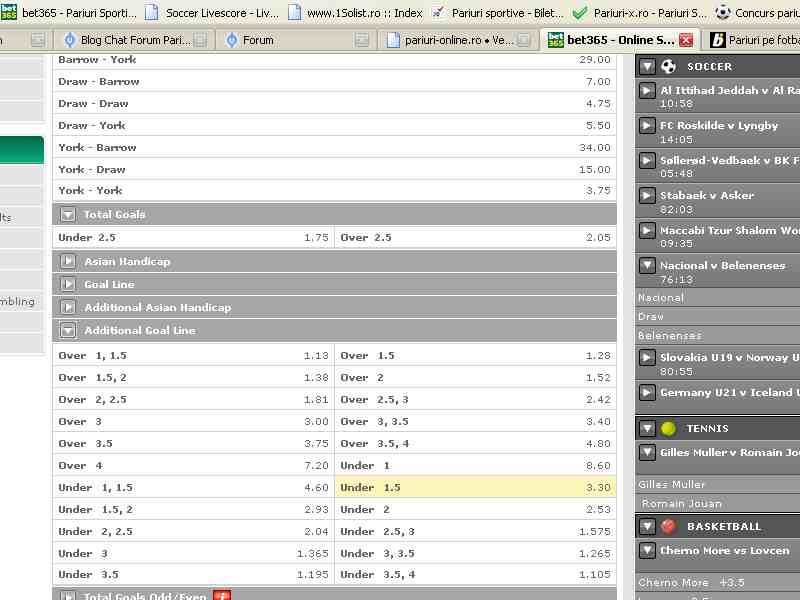Viewport: 800px width, 600px height.
Task: Select Under 3, 3.5 at 1.265
Action: (x=476, y=553)
